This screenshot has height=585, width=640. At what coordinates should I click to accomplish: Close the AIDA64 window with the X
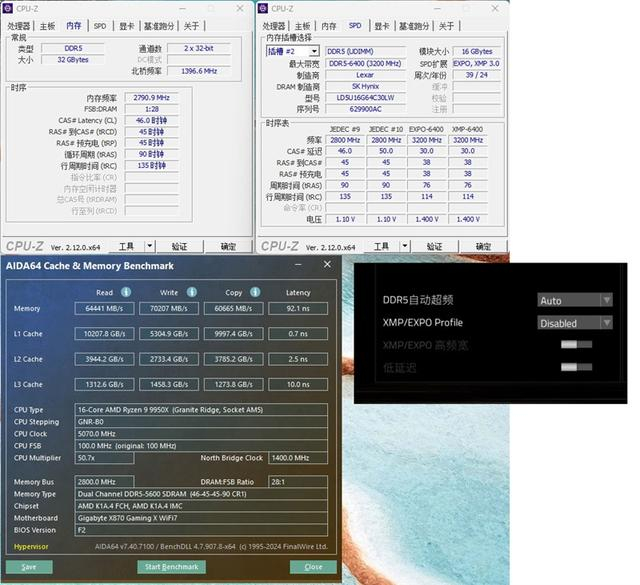click(327, 265)
